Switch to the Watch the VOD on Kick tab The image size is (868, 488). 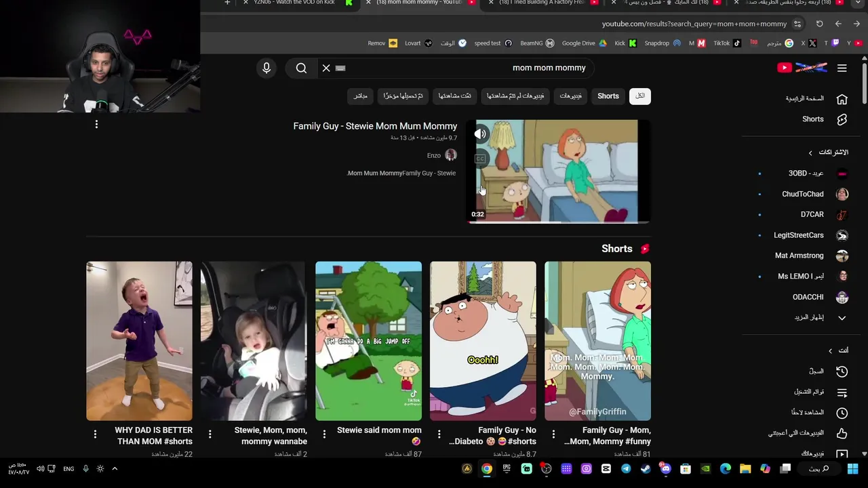pos(297,3)
